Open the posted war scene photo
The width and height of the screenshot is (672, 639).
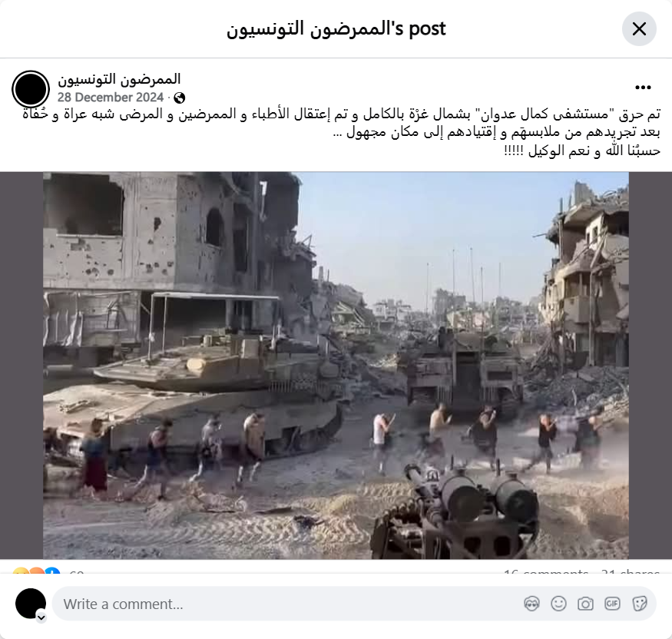coord(336,366)
